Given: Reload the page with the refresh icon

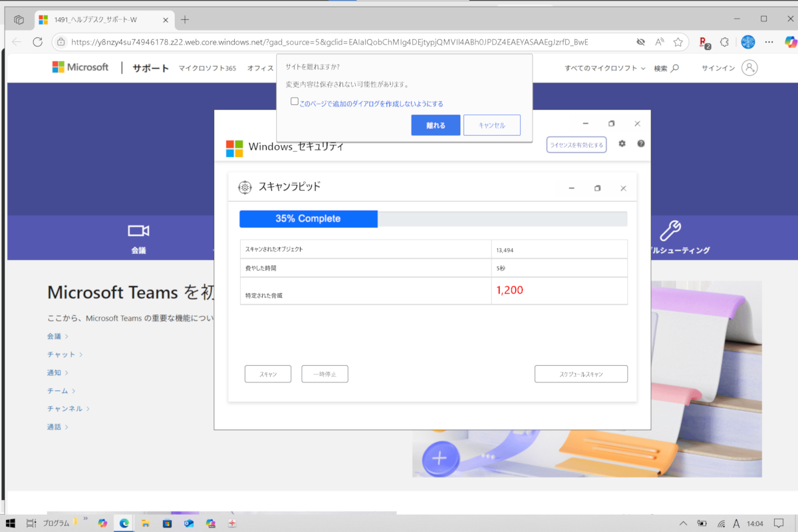Looking at the screenshot, I should coord(38,42).
